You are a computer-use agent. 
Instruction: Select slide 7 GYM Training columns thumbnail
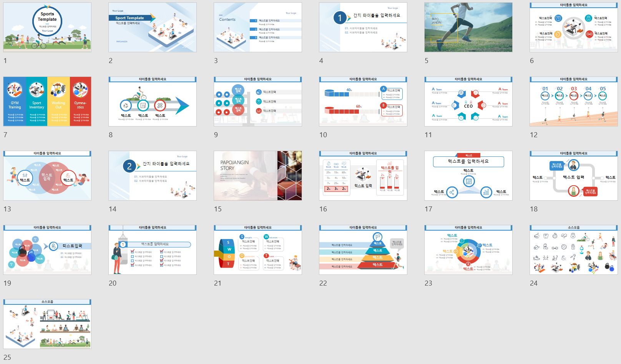[x=47, y=101]
